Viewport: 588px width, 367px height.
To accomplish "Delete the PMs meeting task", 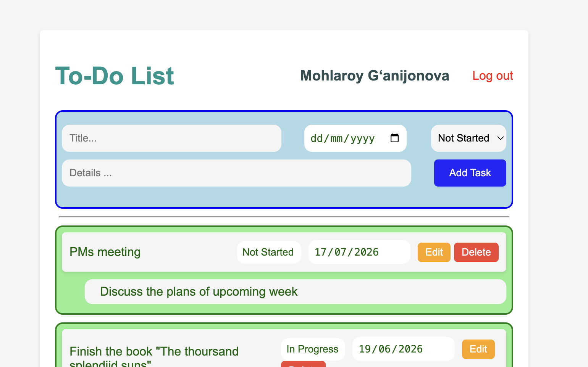I will pyautogui.click(x=476, y=252).
